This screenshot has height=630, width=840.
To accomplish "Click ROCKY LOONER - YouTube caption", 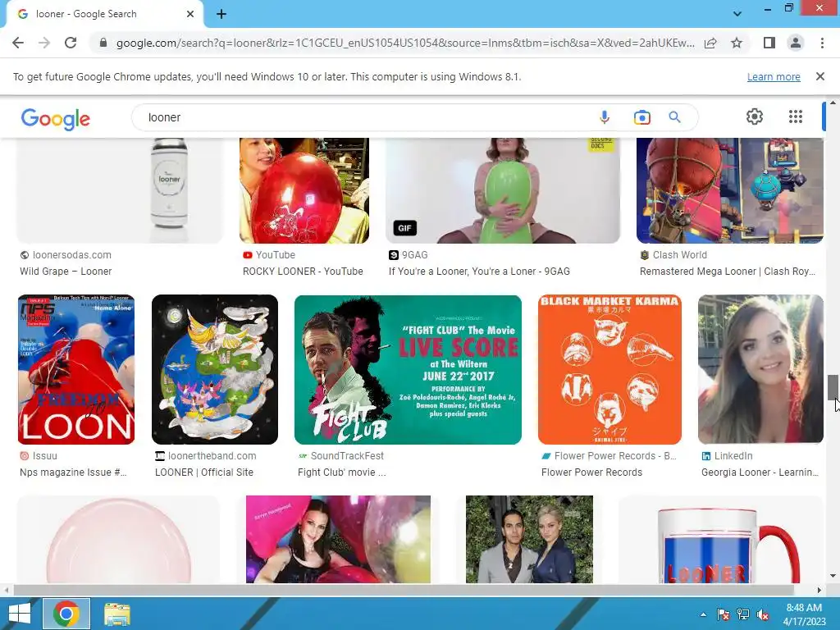I will click(x=303, y=271).
